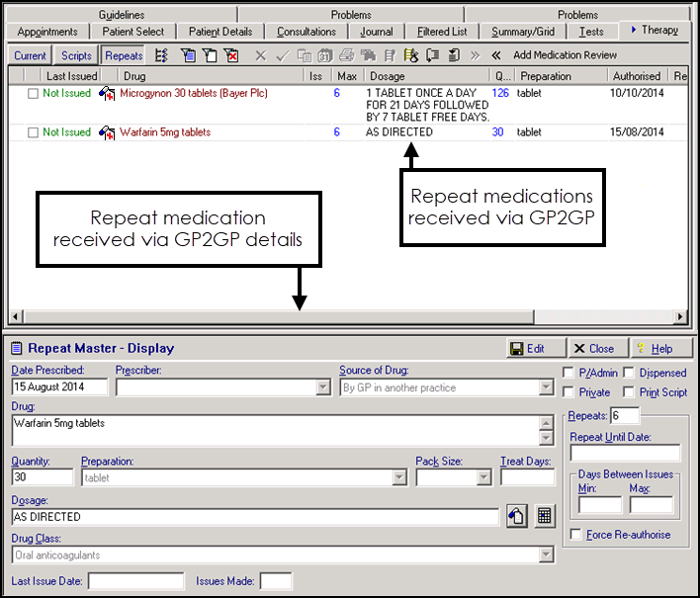Switch to the Consultations tab
The width and height of the screenshot is (700, 598).
click(x=306, y=32)
